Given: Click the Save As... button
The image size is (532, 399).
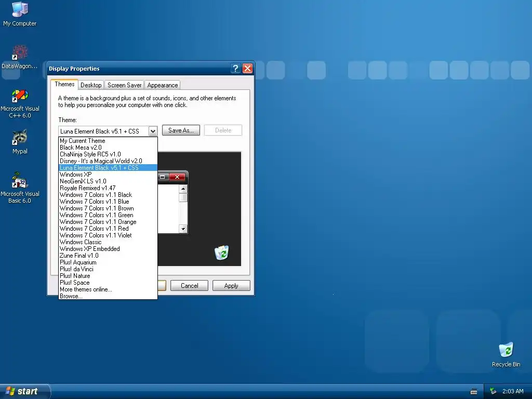Looking at the screenshot, I should pyautogui.click(x=181, y=130).
